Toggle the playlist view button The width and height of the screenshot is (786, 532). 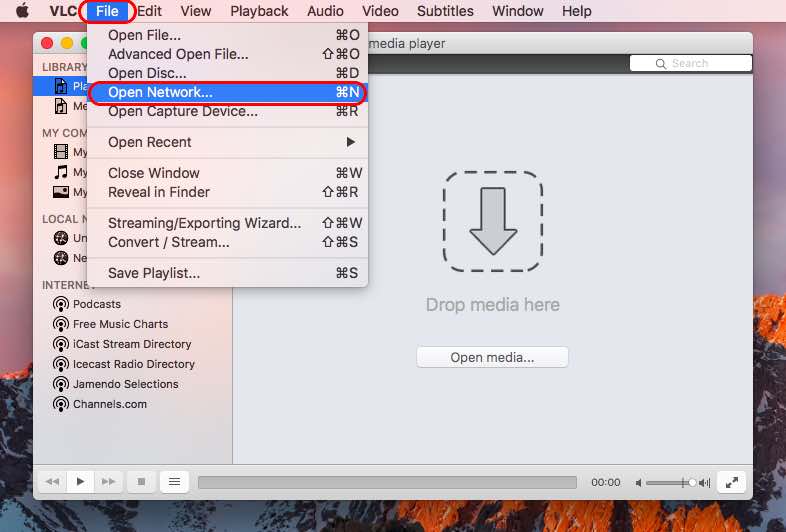[x=174, y=482]
